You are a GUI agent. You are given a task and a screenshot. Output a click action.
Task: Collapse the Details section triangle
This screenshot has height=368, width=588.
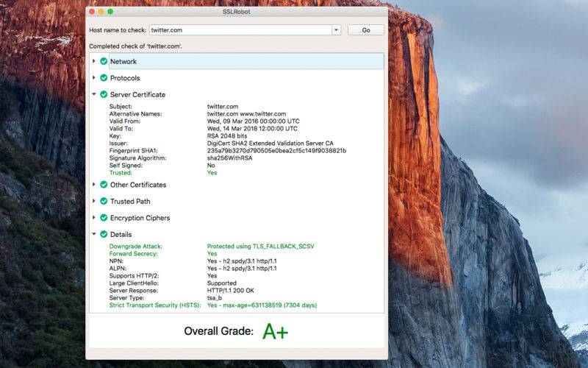94,233
